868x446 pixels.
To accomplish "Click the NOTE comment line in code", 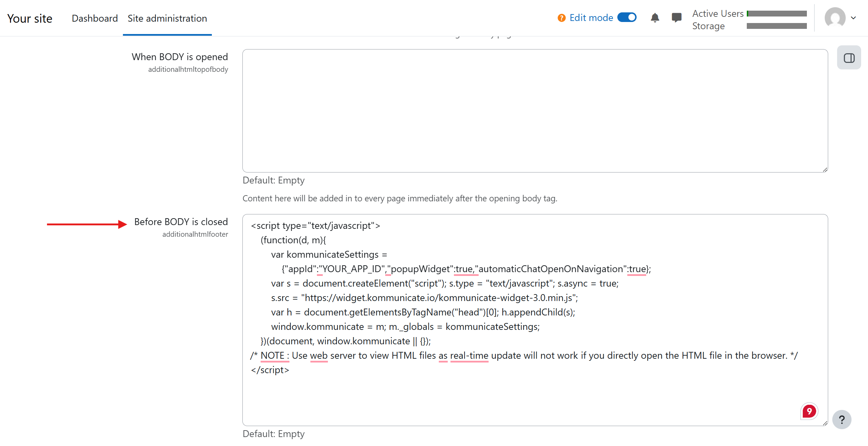I will point(524,356).
